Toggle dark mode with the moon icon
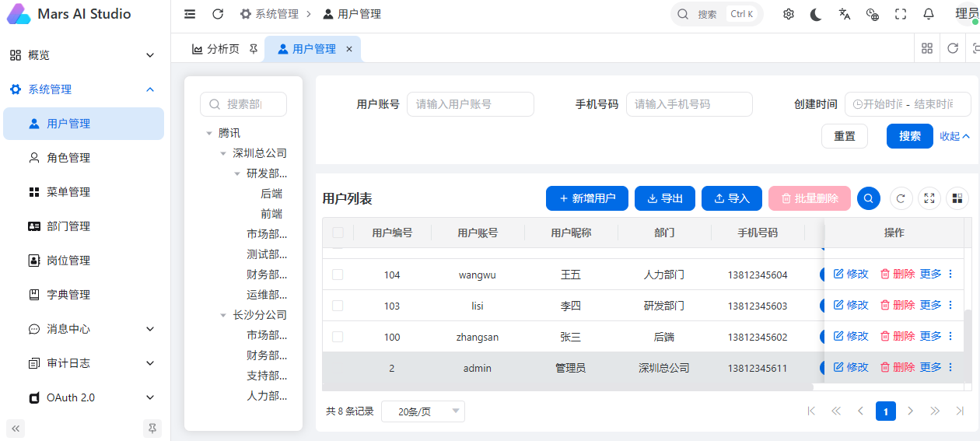Screen dimensions: 980x441 coord(816,14)
